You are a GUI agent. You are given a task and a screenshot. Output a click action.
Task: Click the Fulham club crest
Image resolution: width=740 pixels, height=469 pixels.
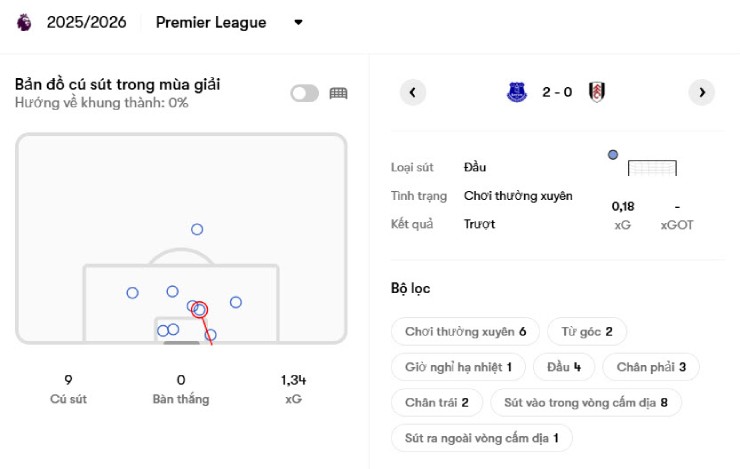pos(597,92)
